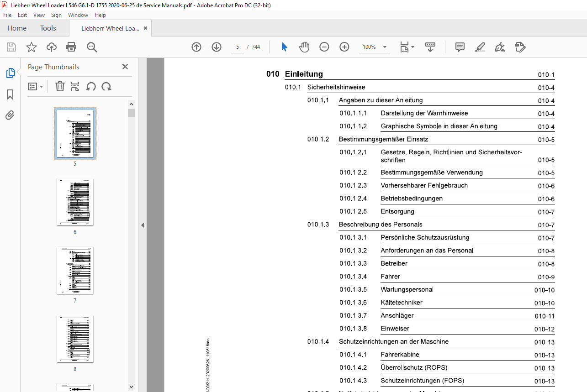Open the thumbnails options dropdown menu
This screenshot has height=392, width=587.
coord(36,86)
